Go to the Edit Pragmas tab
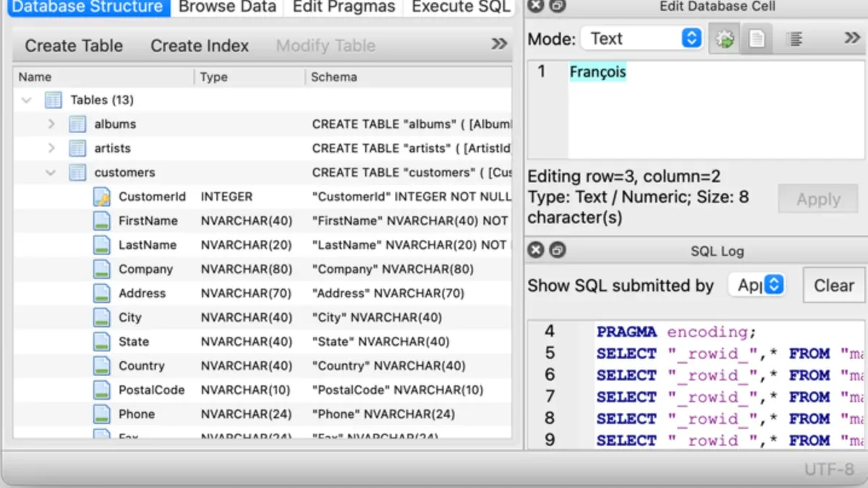Screen dimensions: 868x488 click(344, 7)
